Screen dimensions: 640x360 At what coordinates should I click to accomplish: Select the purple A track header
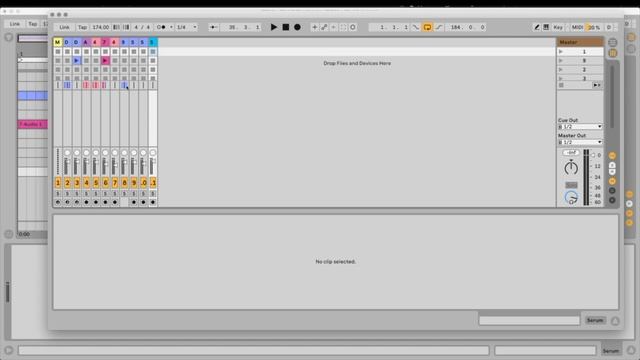click(x=86, y=42)
